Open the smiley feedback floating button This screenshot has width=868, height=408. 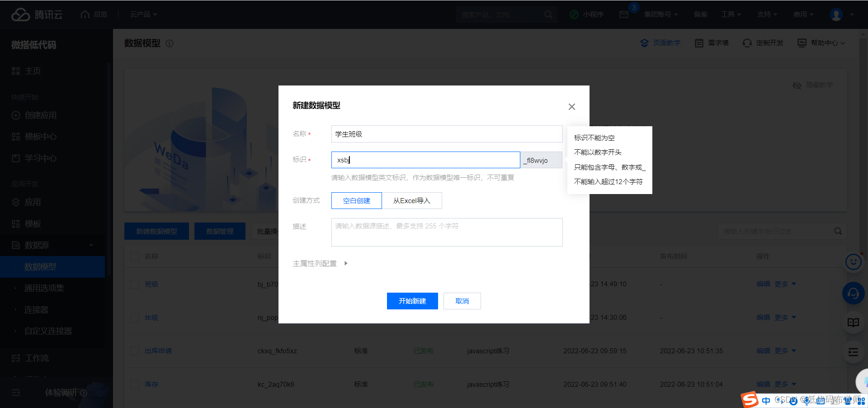[x=854, y=262]
